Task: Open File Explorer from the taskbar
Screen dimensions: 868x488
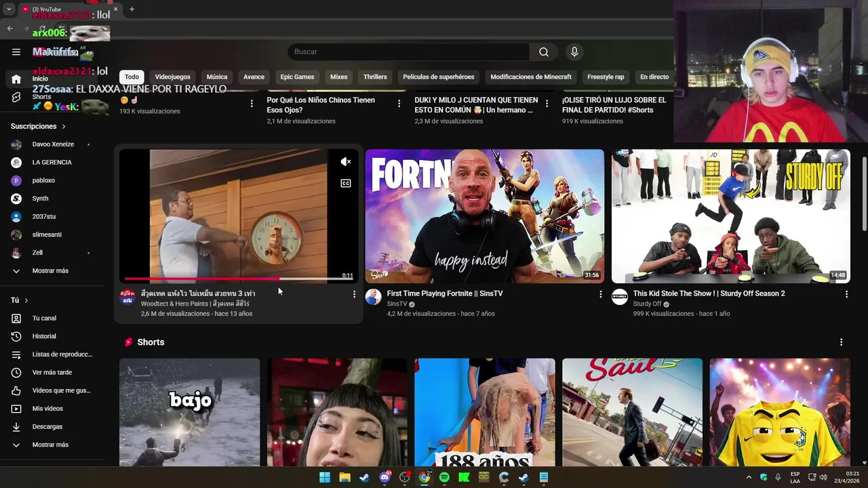Action: (344, 477)
